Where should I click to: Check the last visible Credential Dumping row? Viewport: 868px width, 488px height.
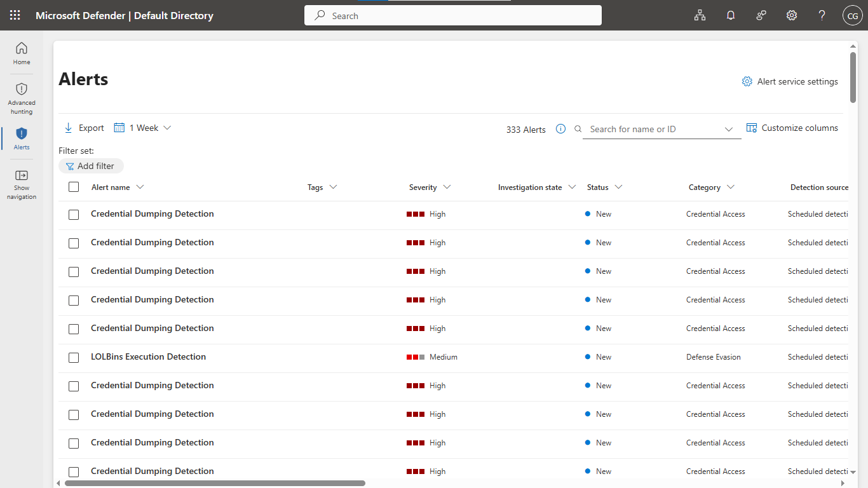tap(74, 472)
